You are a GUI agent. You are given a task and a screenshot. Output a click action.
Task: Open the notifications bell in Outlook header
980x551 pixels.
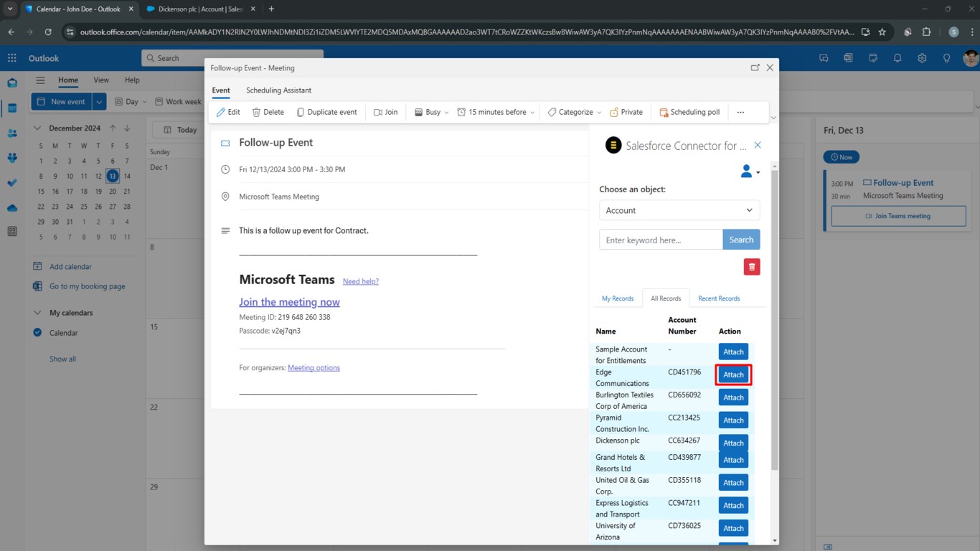(897, 58)
